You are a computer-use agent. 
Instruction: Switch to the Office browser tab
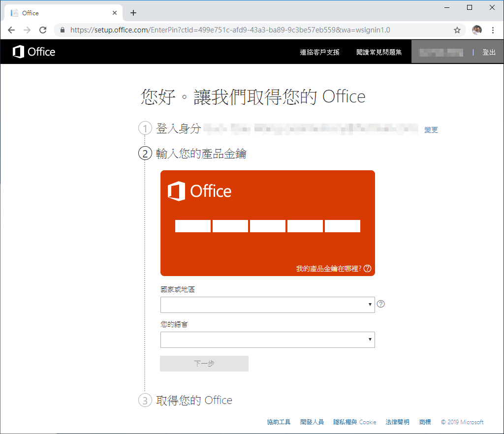59,12
